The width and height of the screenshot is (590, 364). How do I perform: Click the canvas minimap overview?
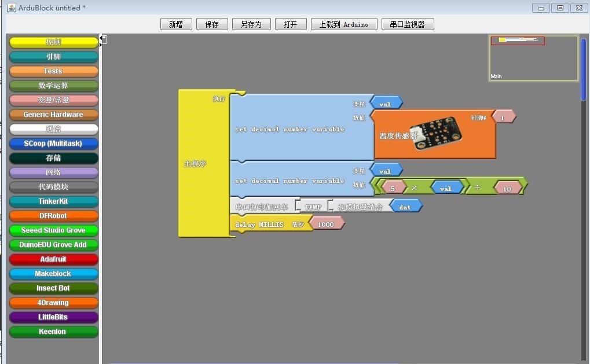pos(534,58)
